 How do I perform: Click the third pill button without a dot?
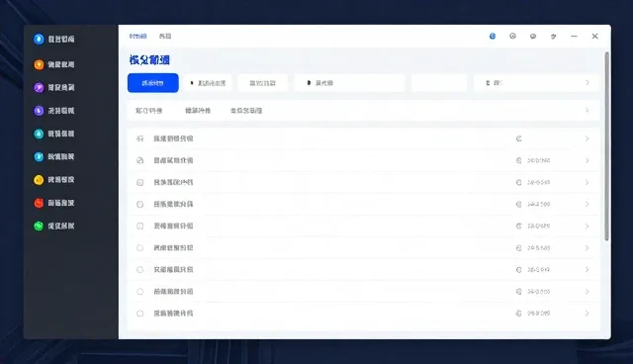pos(263,83)
